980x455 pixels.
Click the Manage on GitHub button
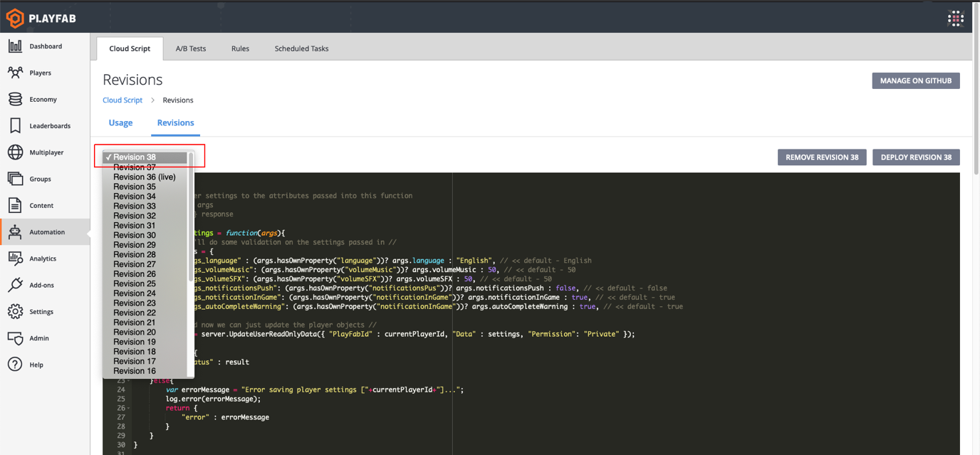pyautogui.click(x=916, y=80)
